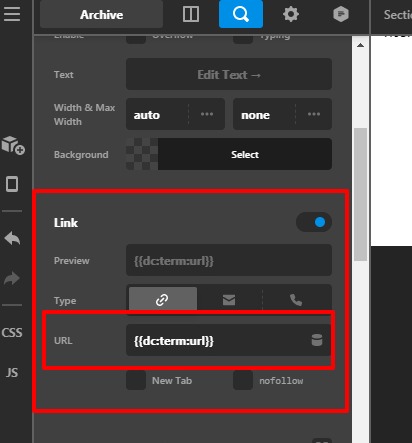Open settings gear icon
412x443 pixels.
pyautogui.click(x=291, y=14)
